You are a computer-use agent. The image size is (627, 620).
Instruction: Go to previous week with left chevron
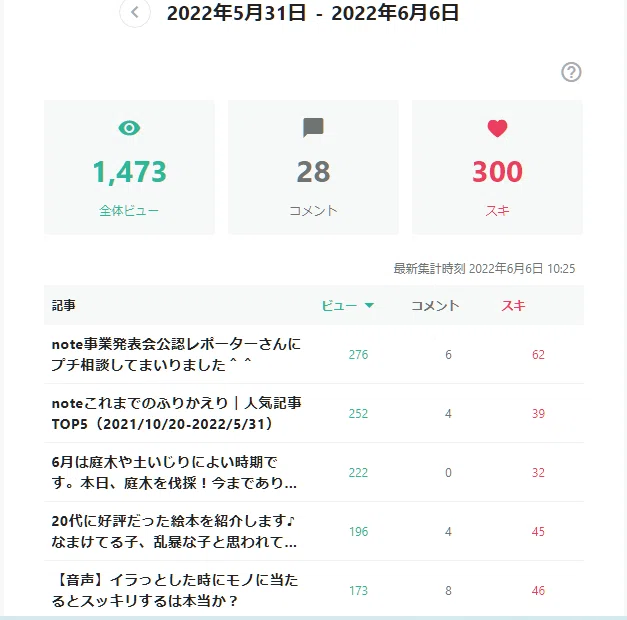[135, 12]
